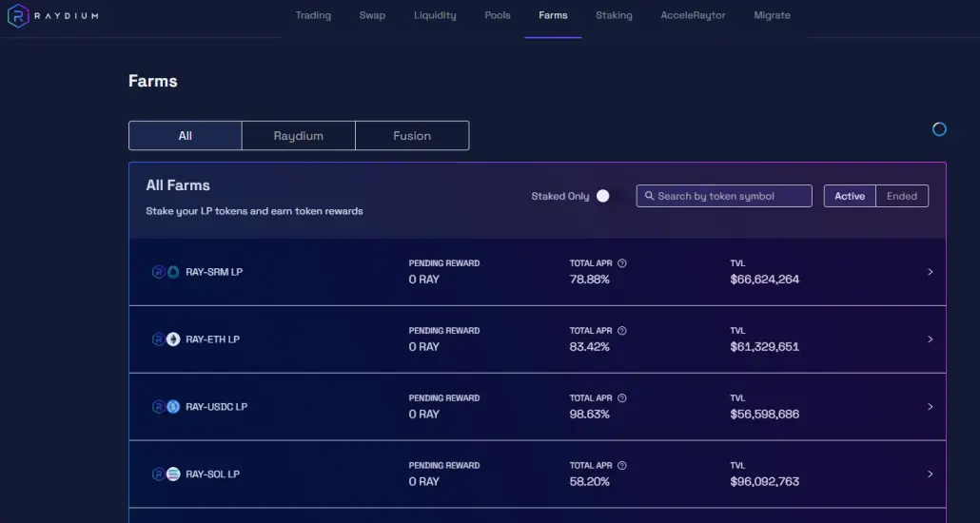
Task: Select the Raydium farms tab
Action: 298,136
